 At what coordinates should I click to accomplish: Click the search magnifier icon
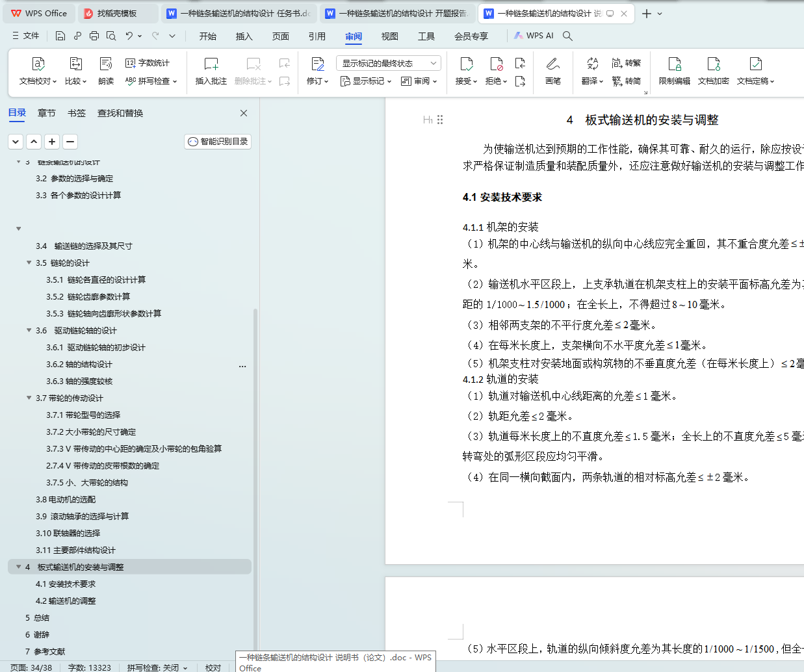(567, 36)
